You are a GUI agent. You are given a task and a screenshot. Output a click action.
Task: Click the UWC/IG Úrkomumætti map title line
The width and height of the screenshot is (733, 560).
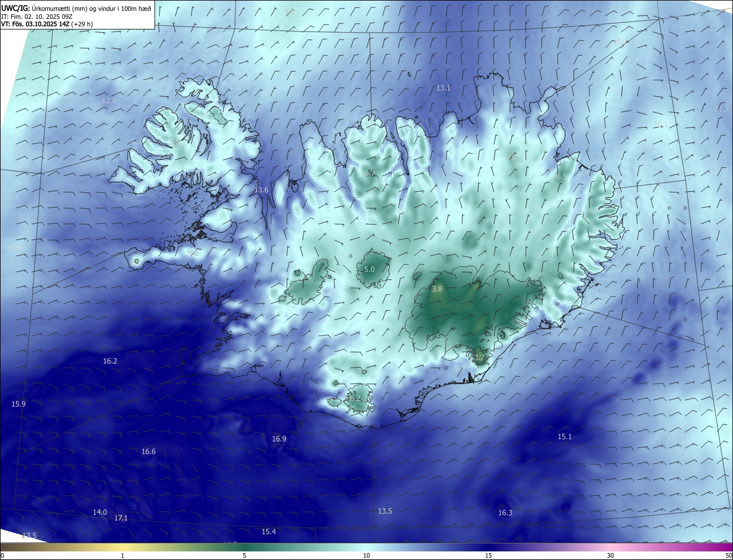pos(77,9)
